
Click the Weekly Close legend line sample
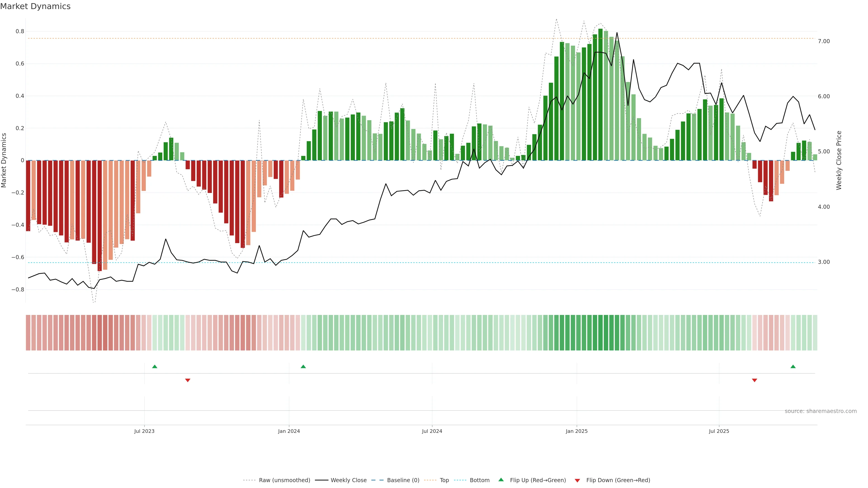tap(321, 480)
